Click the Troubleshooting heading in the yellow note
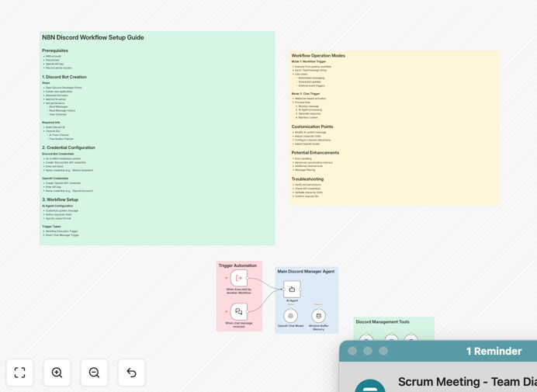This screenshot has width=537, height=392. pos(307,179)
